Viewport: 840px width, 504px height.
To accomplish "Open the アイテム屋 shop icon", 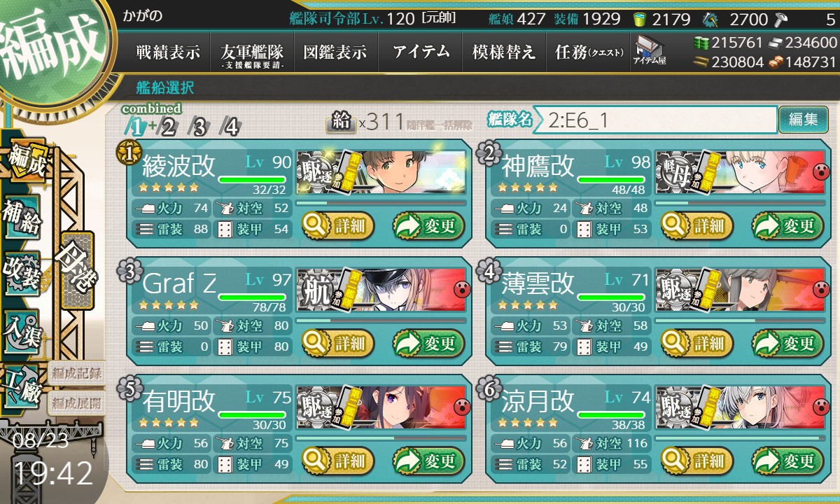I will [649, 50].
